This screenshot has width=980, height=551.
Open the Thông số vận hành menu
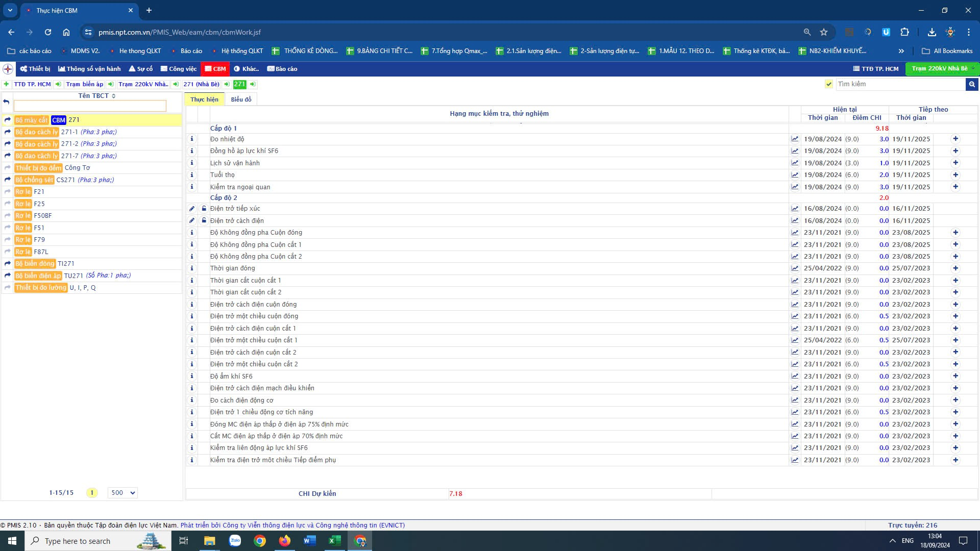point(90,69)
